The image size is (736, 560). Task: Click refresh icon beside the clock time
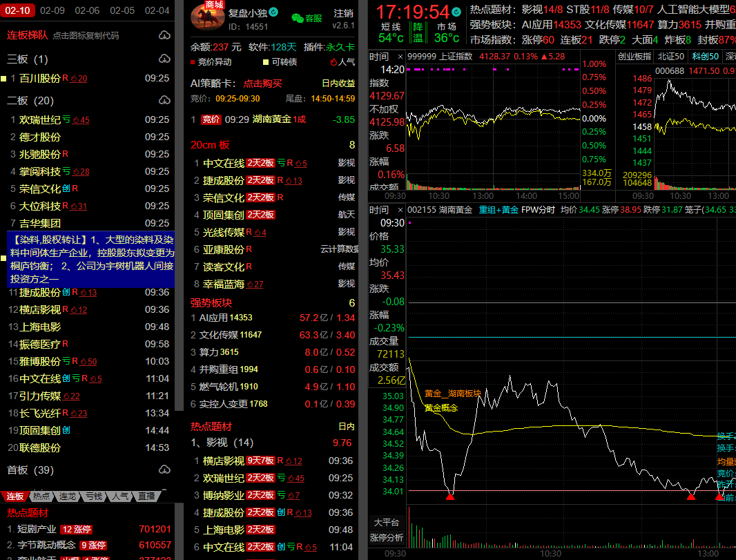(x=456, y=12)
